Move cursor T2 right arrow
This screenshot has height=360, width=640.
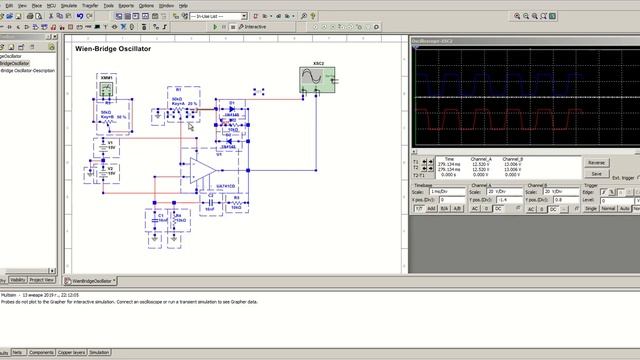431,168
